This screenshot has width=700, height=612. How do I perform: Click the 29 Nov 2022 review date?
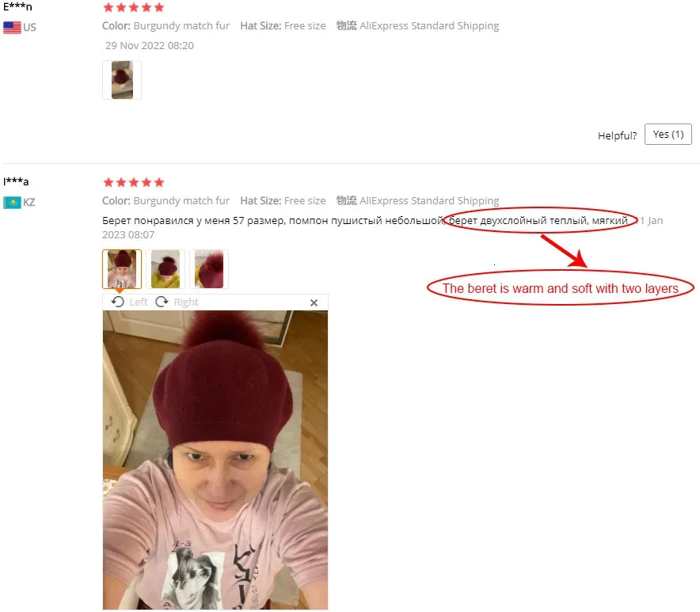click(150, 46)
